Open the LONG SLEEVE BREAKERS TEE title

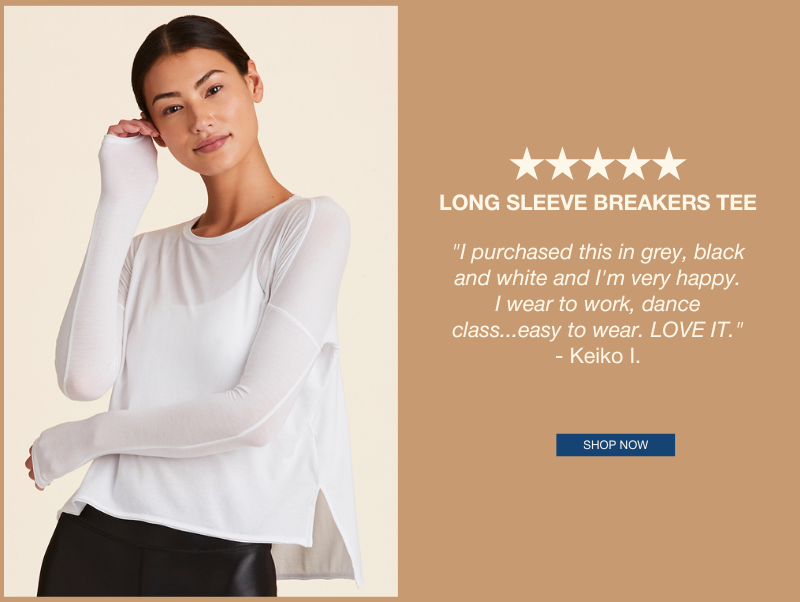point(597,203)
